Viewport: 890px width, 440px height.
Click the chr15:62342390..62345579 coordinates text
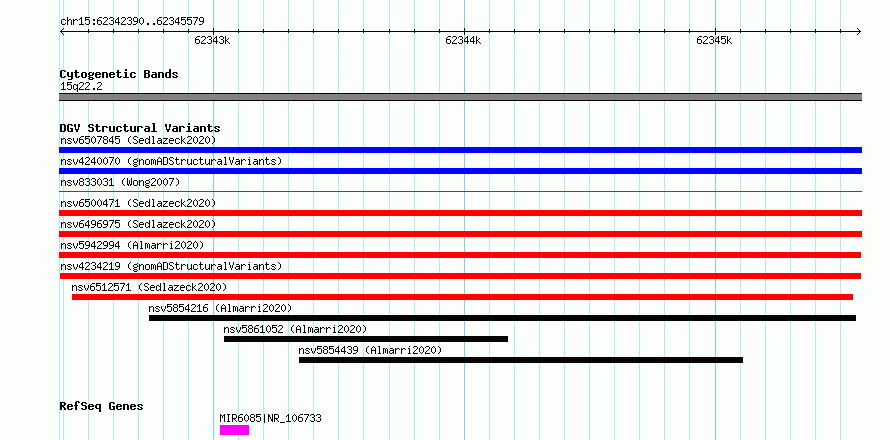(x=132, y=22)
